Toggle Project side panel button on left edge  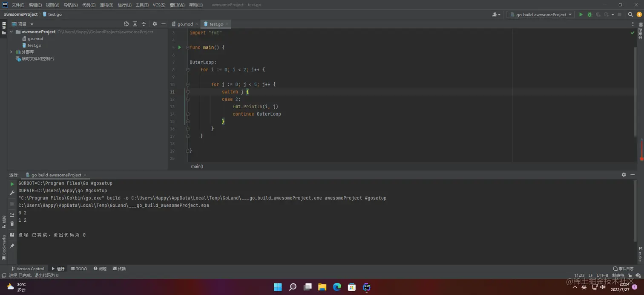point(4,28)
